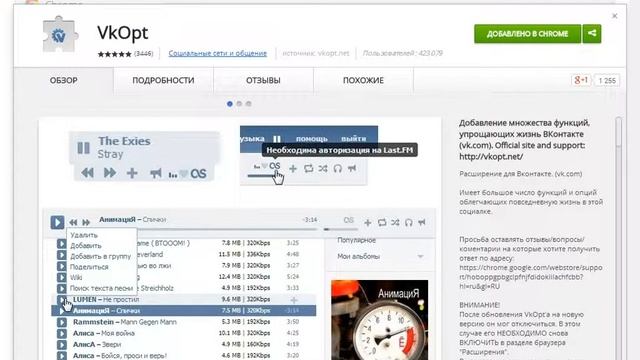Choose "Добавить" from the context menu
640x360 pixels.
pos(86,246)
